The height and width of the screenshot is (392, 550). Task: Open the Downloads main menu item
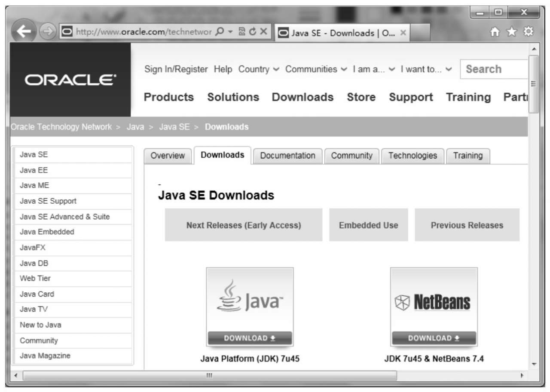[302, 97]
